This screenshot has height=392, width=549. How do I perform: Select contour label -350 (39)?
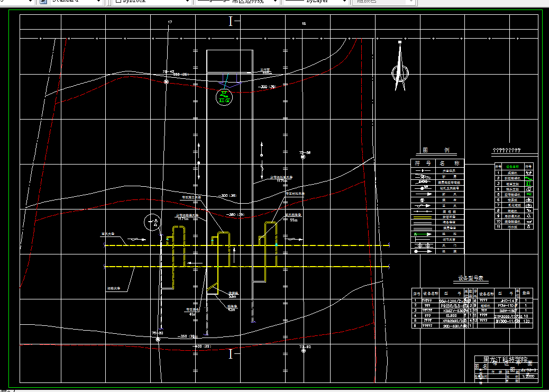coord(235,214)
